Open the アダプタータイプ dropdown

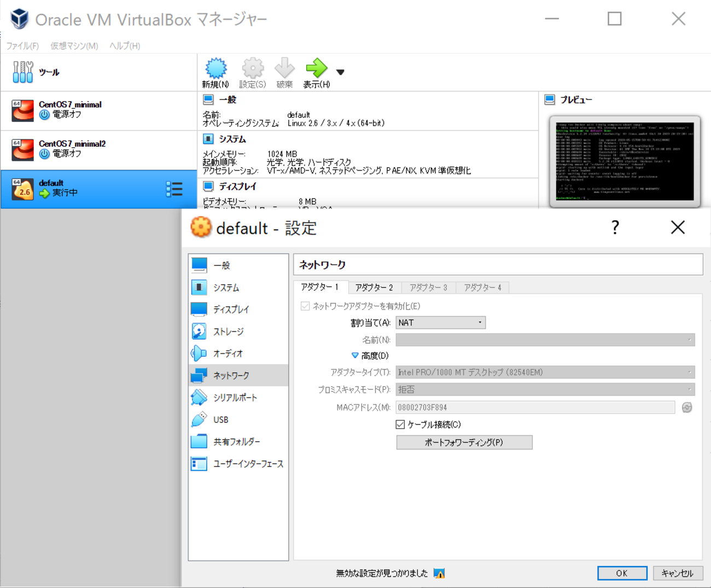(545, 372)
